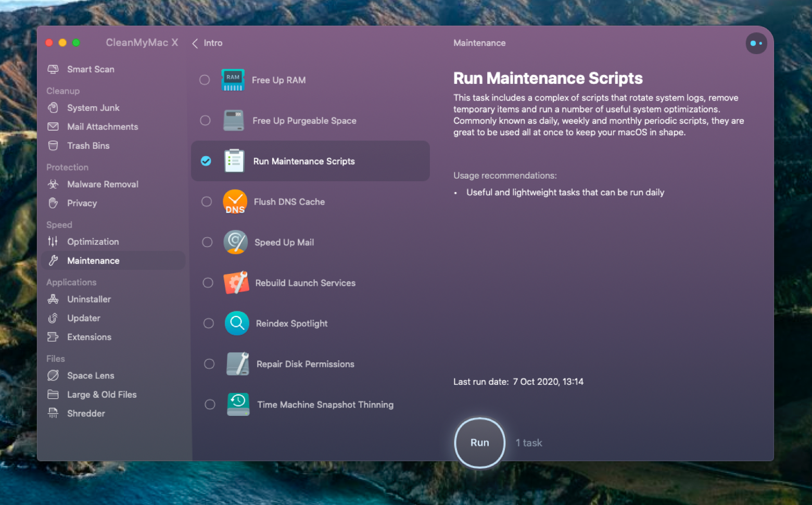This screenshot has height=505, width=812.
Task: Open Extensions label in sidebar
Action: (89, 337)
